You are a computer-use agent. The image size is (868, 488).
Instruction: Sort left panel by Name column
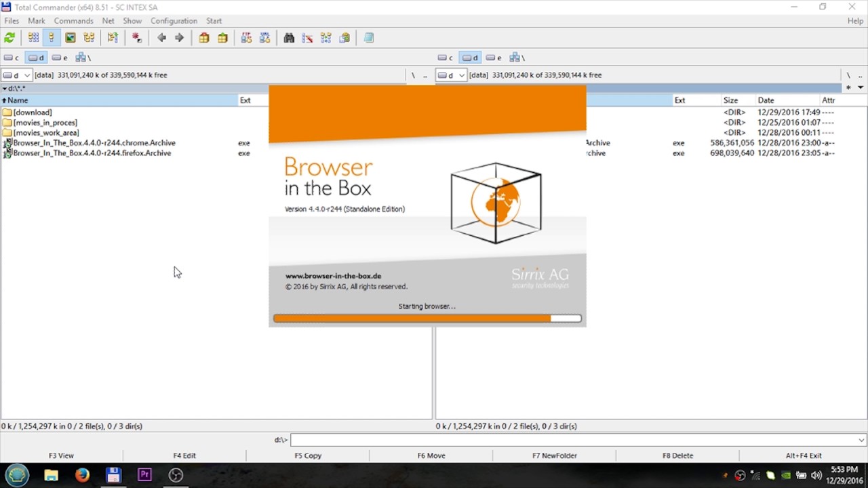click(119, 100)
